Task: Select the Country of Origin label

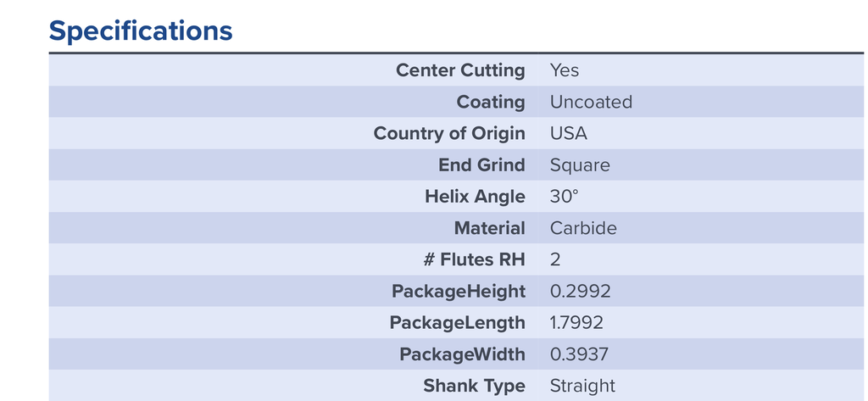Action: click(x=449, y=133)
